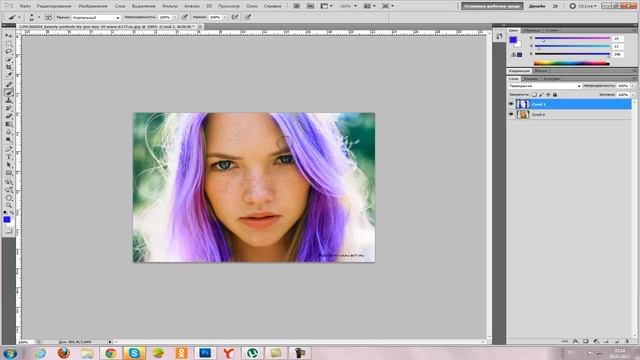Viewport: 640px width, 360px height.
Task: Open the Файл menu
Action: coord(25,6)
